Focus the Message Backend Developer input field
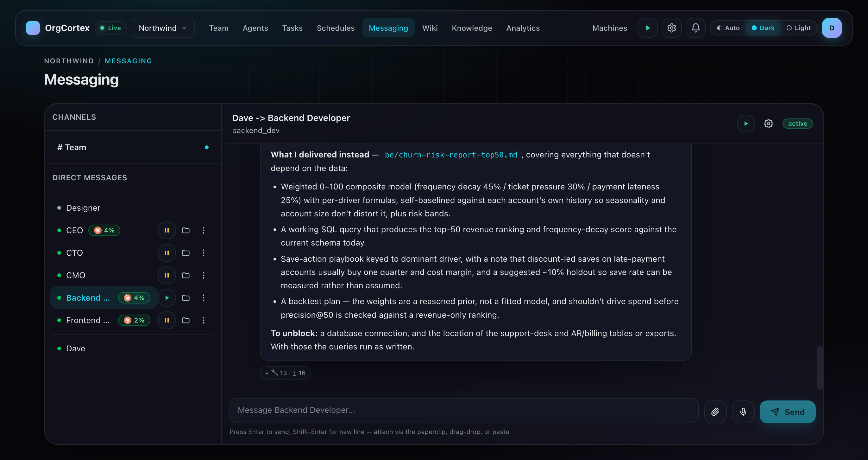 (464, 411)
